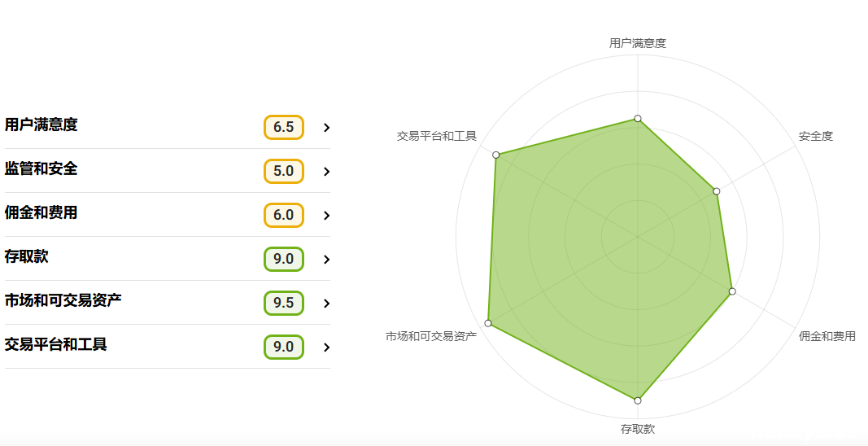
Task: Open the 存取款 row chevron arrow
Action: point(326,260)
